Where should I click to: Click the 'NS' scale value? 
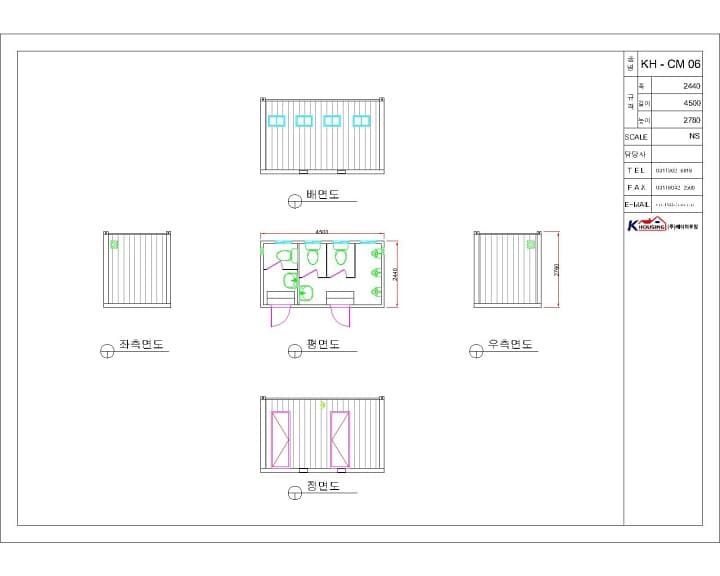(x=694, y=136)
